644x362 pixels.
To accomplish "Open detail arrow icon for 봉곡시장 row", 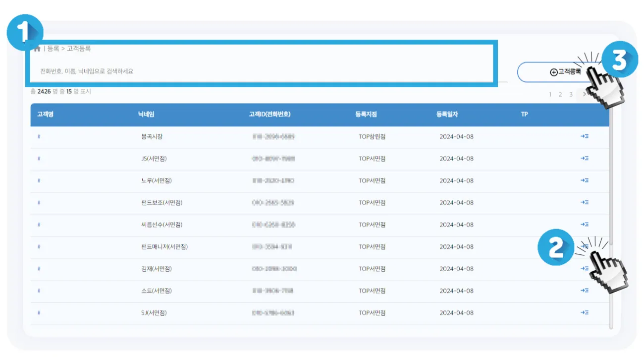I will (x=585, y=136).
